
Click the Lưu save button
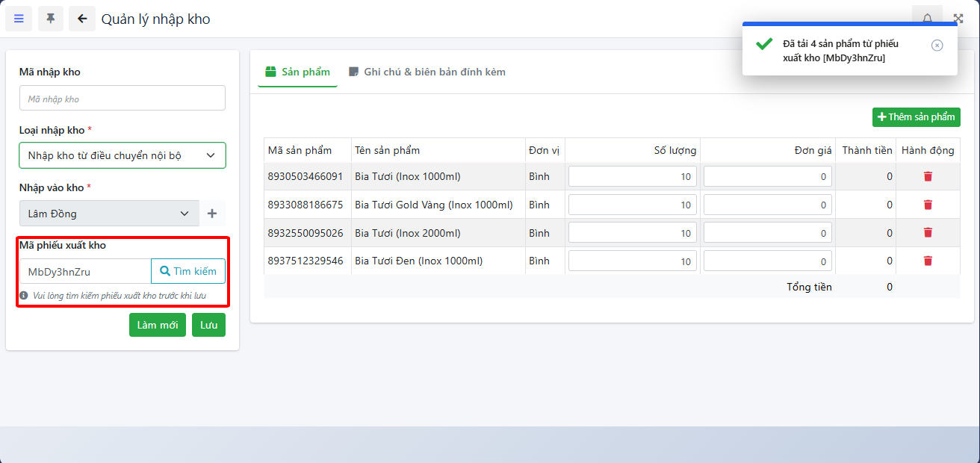tap(208, 325)
